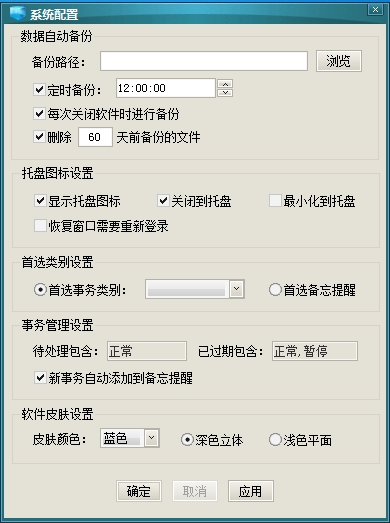
Task: Decrease backup time with down arrow
Action: coord(225,92)
